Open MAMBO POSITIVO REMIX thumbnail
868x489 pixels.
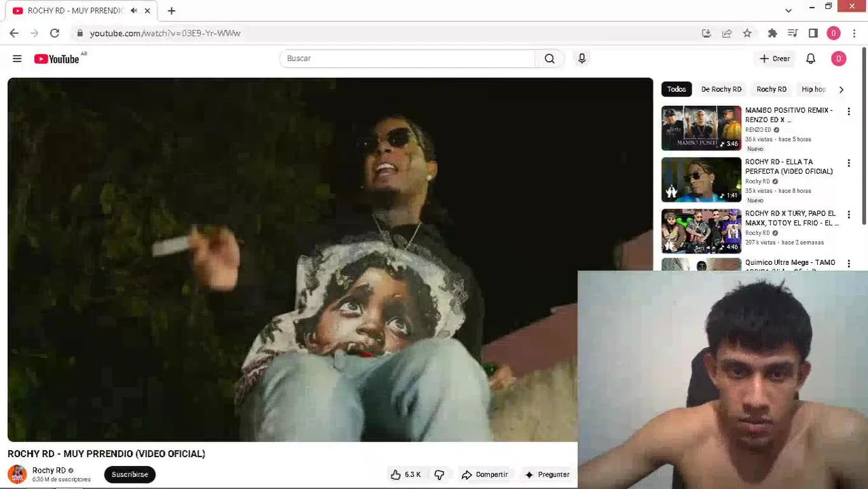click(x=702, y=128)
